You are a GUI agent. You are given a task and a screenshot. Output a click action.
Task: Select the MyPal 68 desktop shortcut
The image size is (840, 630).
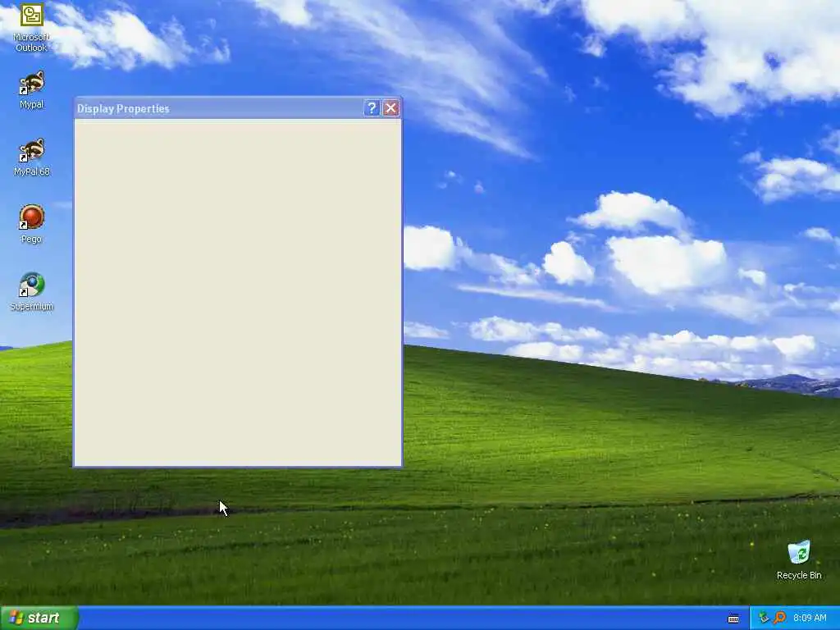pyautogui.click(x=32, y=157)
